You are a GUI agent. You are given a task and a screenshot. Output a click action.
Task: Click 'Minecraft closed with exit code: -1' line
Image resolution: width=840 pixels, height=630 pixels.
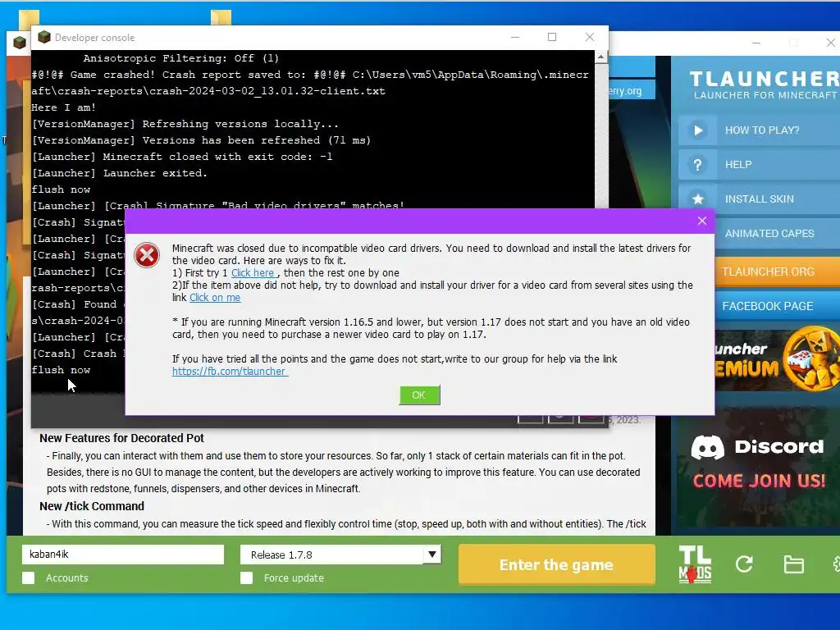[x=182, y=157]
